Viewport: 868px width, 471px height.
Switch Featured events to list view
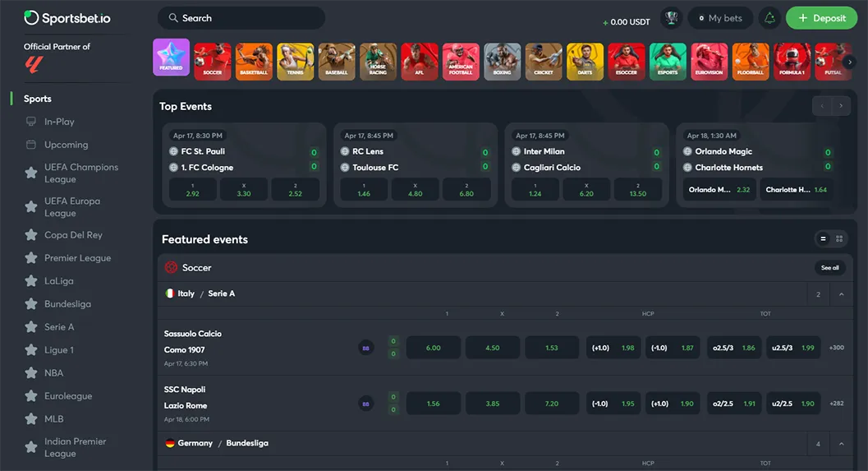point(823,239)
